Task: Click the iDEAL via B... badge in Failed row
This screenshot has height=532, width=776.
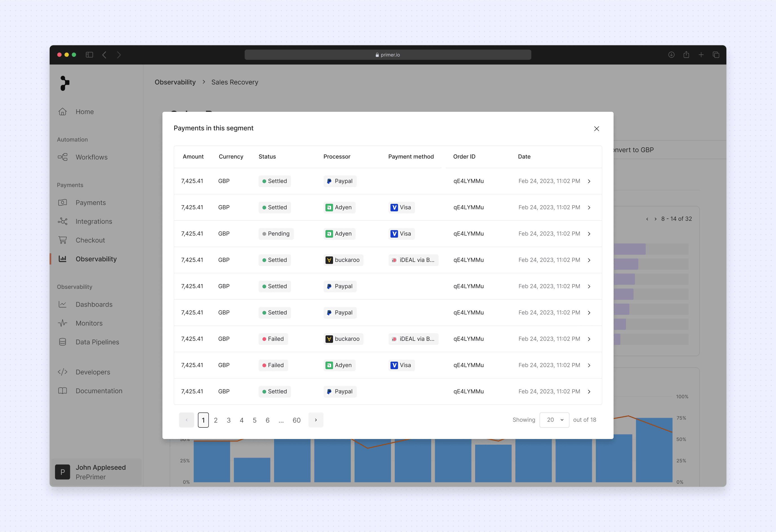Action: [413, 339]
